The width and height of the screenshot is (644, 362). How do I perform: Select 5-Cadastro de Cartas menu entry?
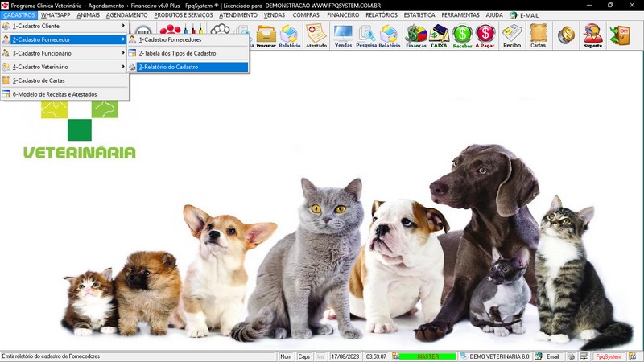(x=64, y=80)
